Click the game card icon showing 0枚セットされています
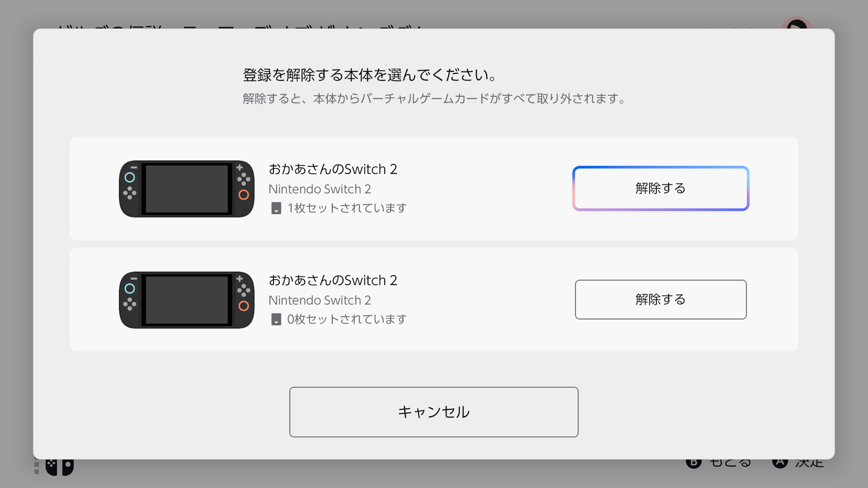 point(276,319)
